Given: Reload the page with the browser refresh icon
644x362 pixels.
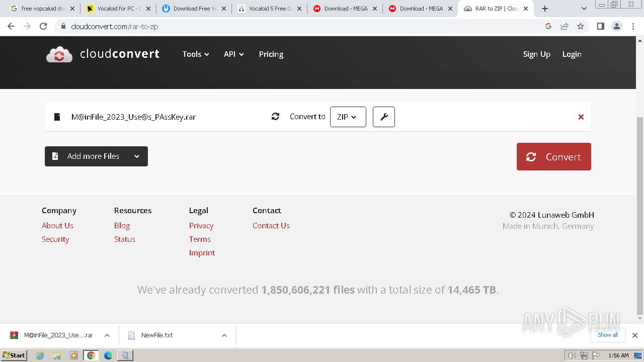Looking at the screenshot, I should tap(43, 26).
